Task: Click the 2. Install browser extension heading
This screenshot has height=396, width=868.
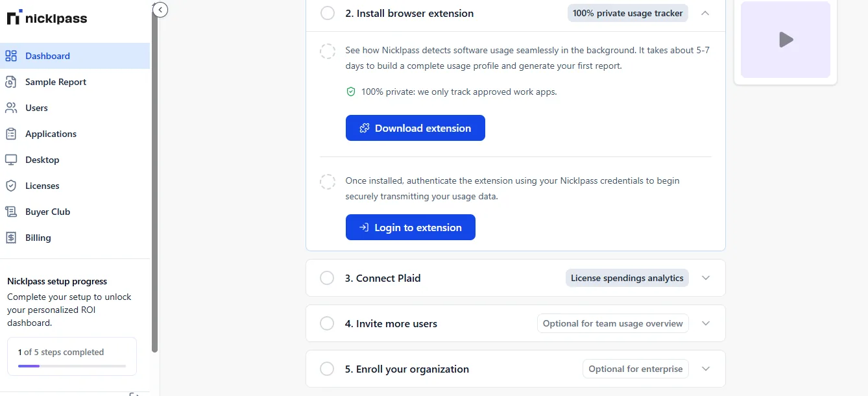Action: point(409,13)
